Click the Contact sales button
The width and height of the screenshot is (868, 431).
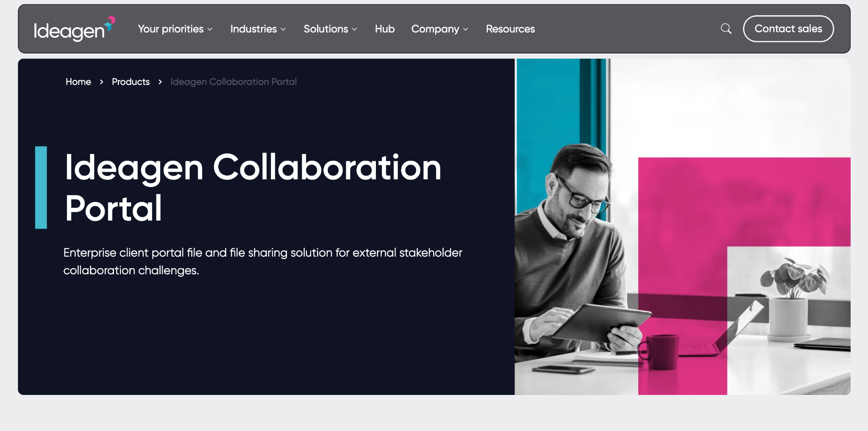click(x=788, y=29)
